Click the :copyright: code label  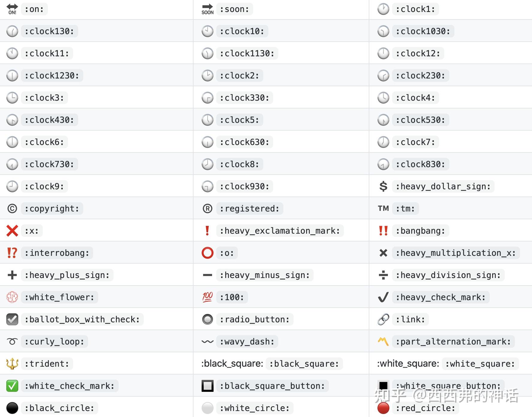52,208
